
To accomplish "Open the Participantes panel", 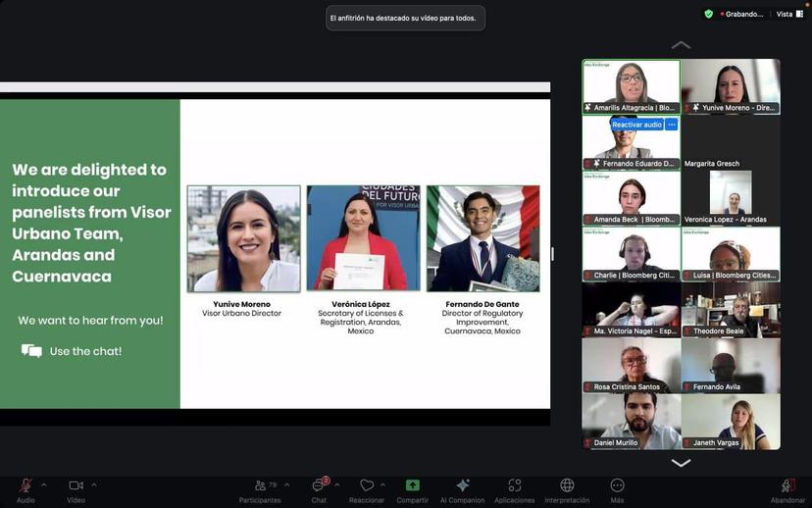I will [x=260, y=486].
